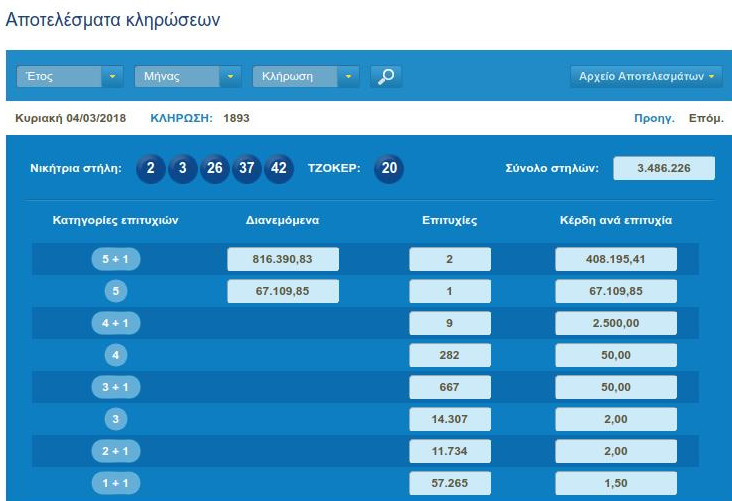
Task: Open the Έτος year dropdown
Action: (x=70, y=76)
